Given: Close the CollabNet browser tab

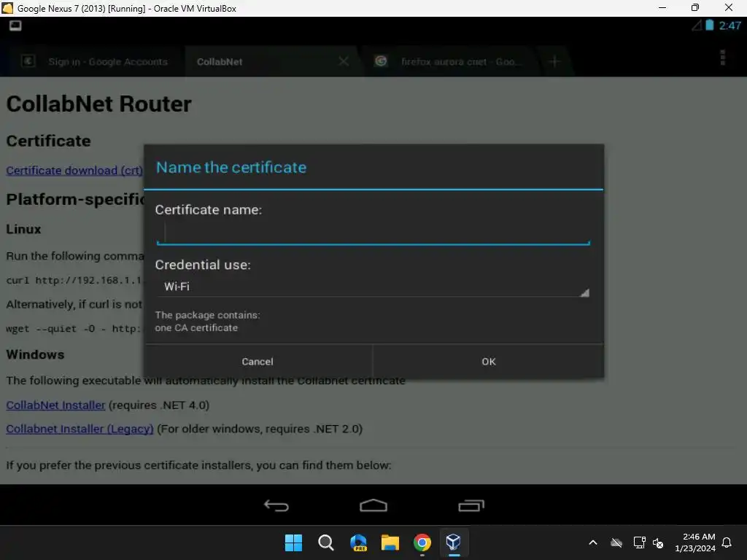Looking at the screenshot, I should 344,61.
